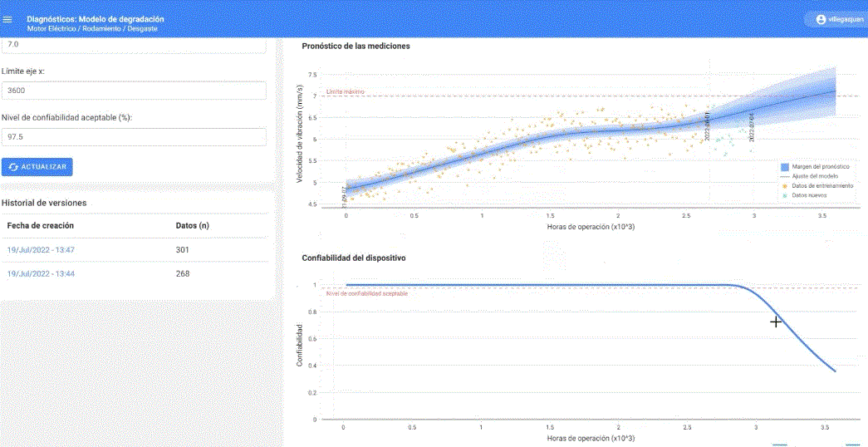Click the 'Motor Eléctrico / Rodamiento / Desgaste' breadcrumb

point(92,29)
